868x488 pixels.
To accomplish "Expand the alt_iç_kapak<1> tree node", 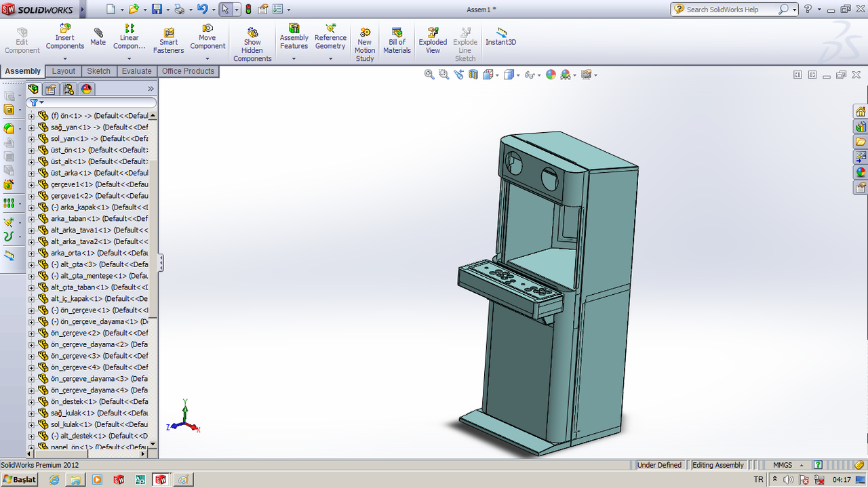I will click(31, 299).
